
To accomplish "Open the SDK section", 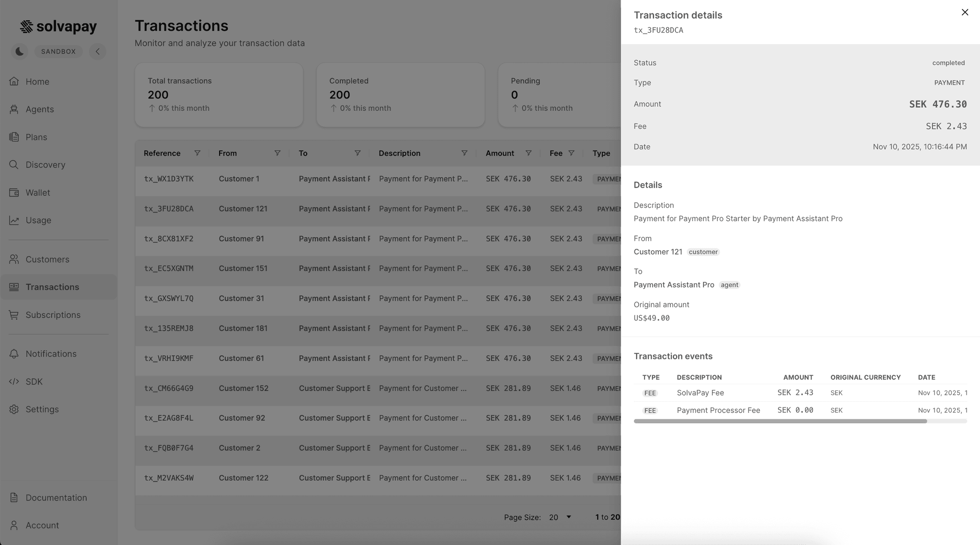I will click(33, 381).
